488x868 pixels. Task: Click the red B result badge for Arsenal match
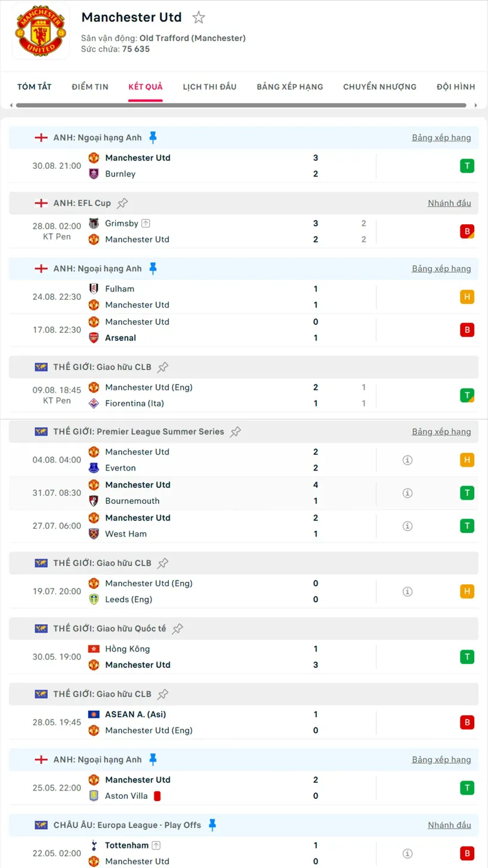click(467, 330)
